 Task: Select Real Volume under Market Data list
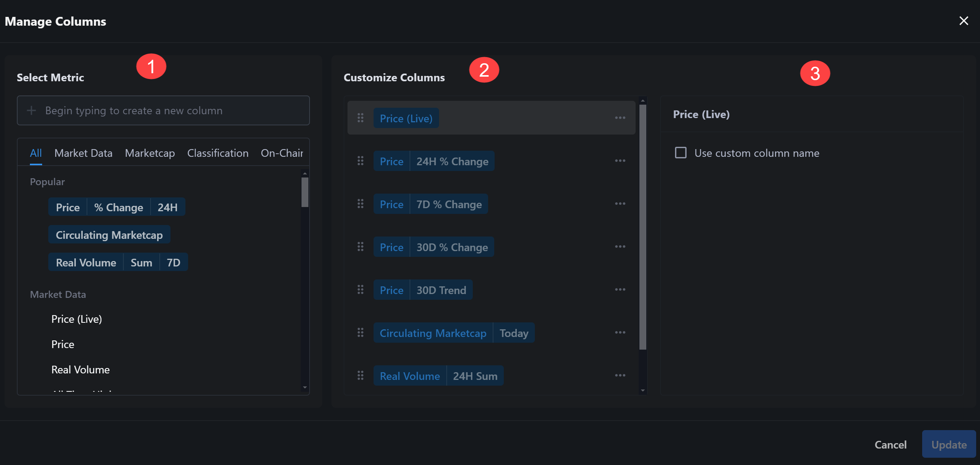tap(80, 370)
